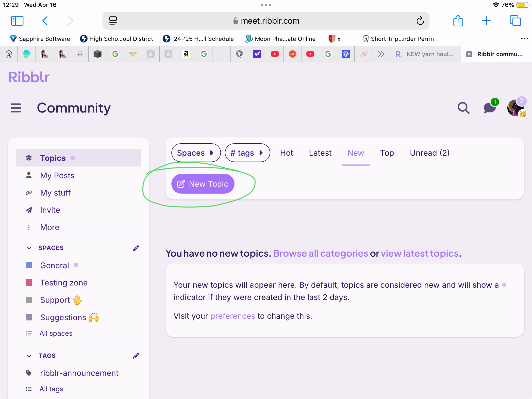The width and height of the screenshot is (532, 399).
Task: Open the Unread (2) tab
Action: pyautogui.click(x=430, y=153)
